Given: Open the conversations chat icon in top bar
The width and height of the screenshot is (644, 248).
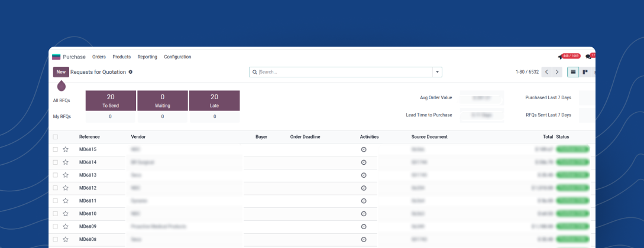Looking at the screenshot, I should point(588,57).
